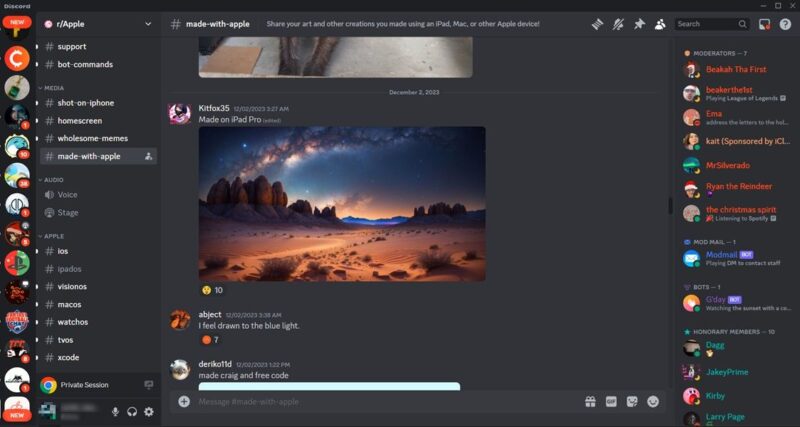Open the PlayStation-logo server icon
Image resolution: width=800 pixels, height=427 pixels.
(x=17, y=263)
